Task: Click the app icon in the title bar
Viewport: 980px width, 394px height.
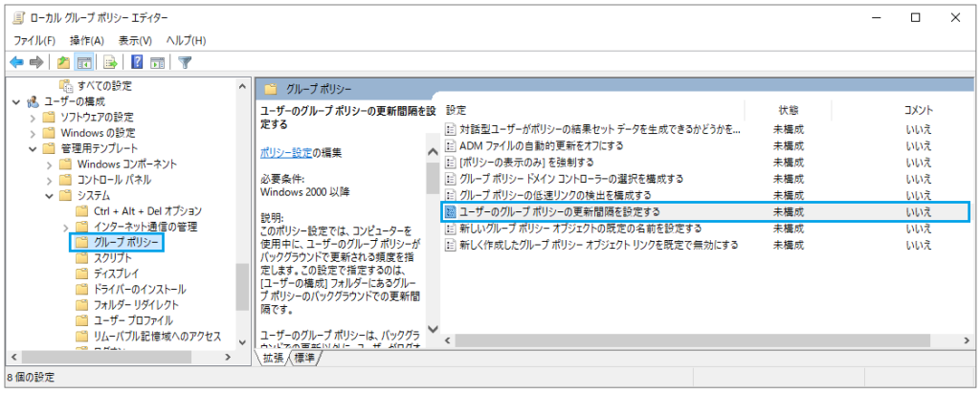Action: [19, 18]
